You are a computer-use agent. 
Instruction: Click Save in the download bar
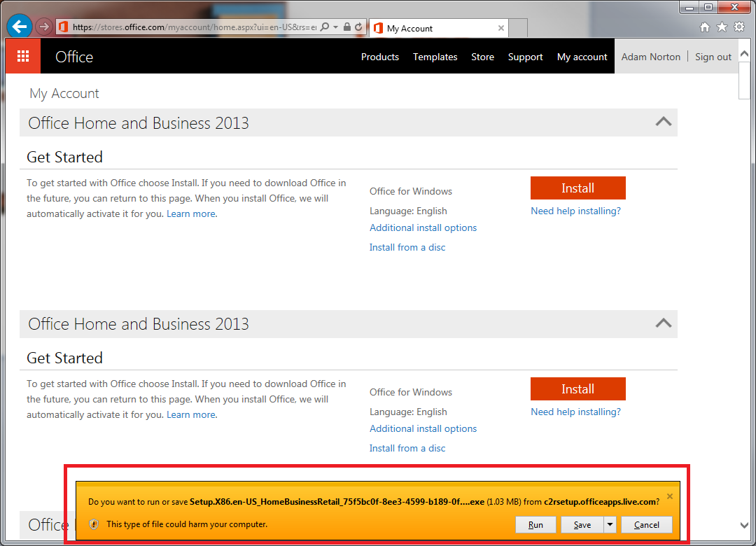[x=582, y=525]
